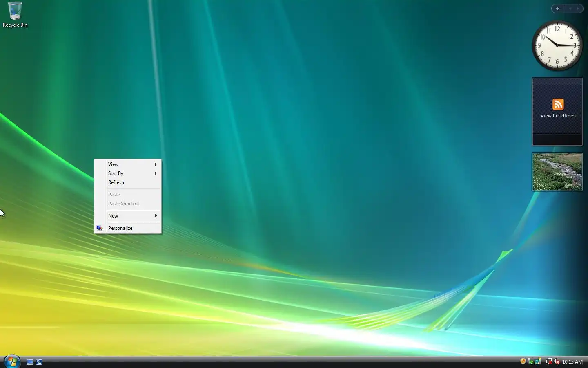Choose Personalize from the context menu

(x=128, y=228)
